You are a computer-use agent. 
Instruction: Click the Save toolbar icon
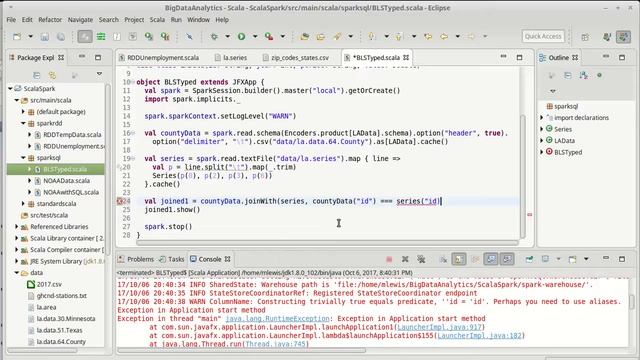pyautogui.click(x=44, y=37)
